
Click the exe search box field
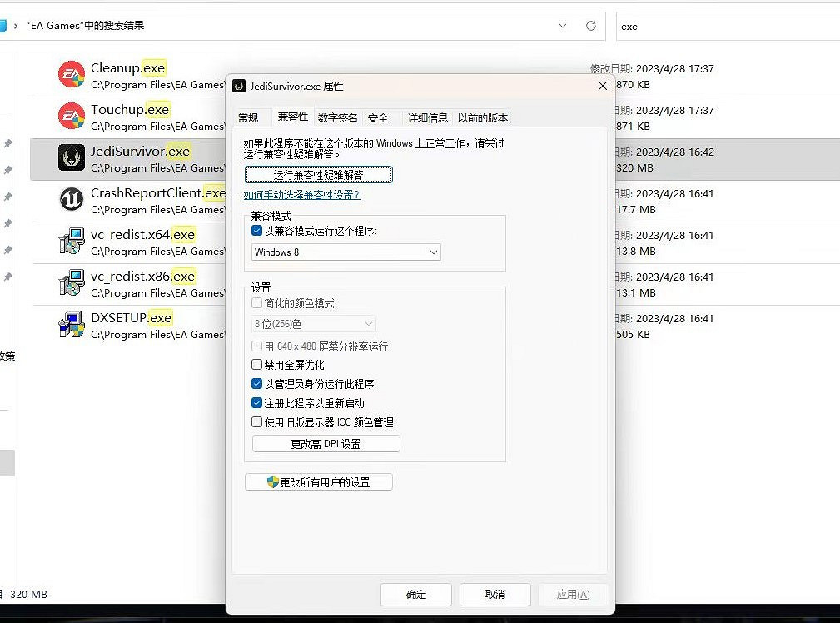724,26
